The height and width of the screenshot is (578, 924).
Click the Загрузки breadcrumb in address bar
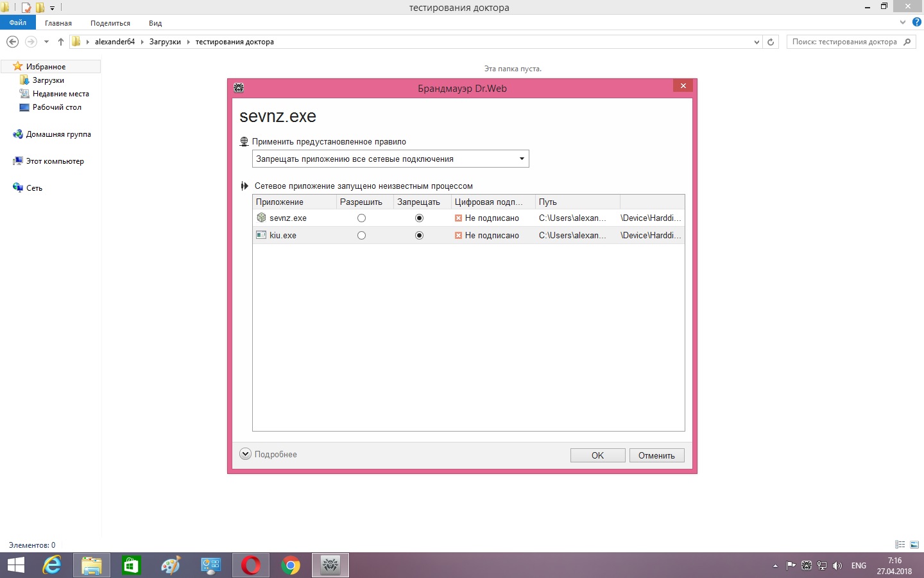(x=165, y=42)
